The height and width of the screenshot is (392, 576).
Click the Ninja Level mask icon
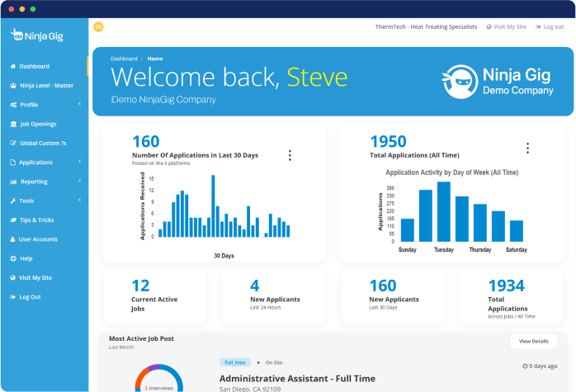(x=13, y=86)
